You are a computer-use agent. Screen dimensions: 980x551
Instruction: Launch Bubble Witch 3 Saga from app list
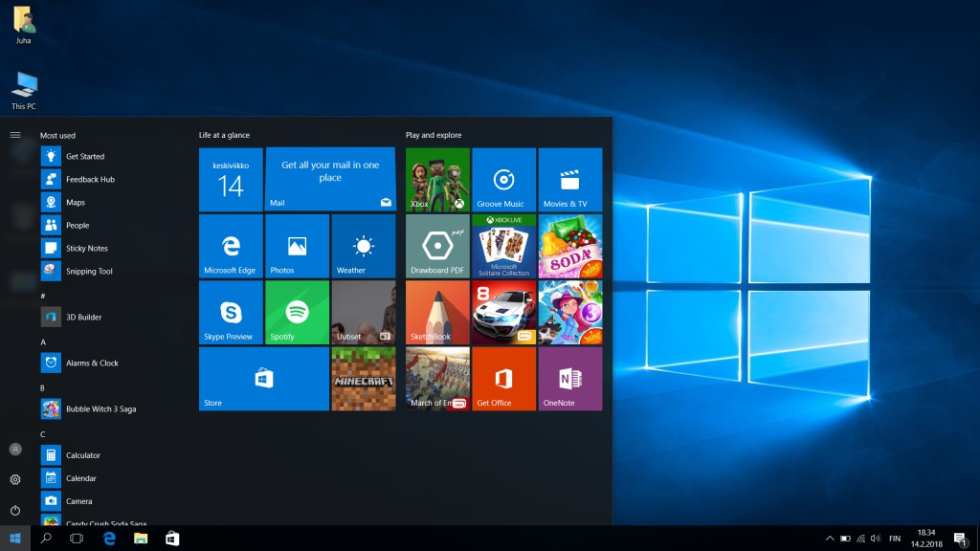pyautogui.click(x=113, y=409)
